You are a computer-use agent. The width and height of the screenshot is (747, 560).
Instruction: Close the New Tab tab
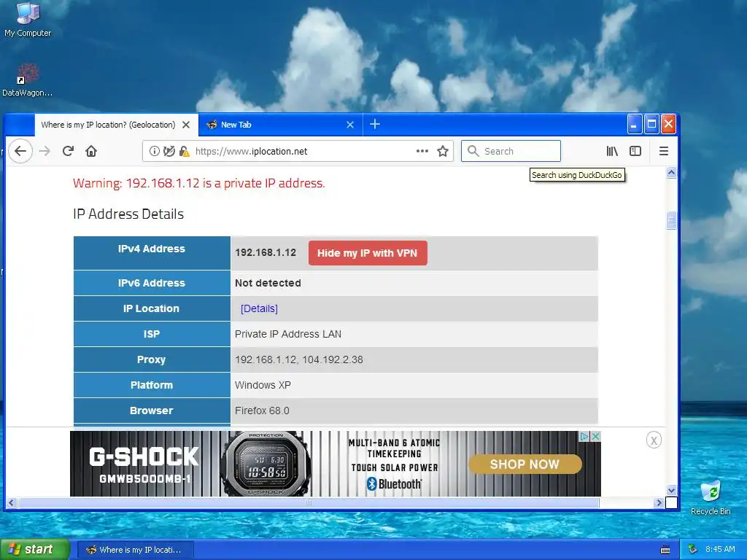(350, 125)
